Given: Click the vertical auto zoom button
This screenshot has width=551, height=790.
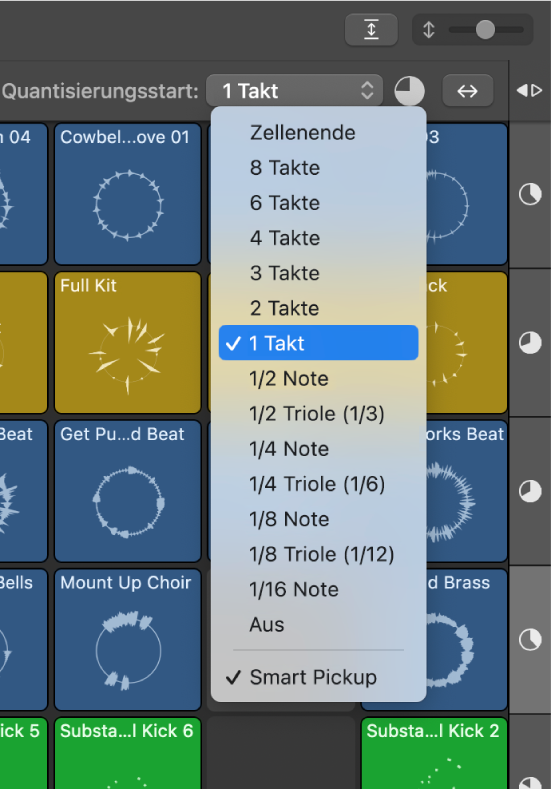Looking at the screenshot, I should click(x=371, y=29).
